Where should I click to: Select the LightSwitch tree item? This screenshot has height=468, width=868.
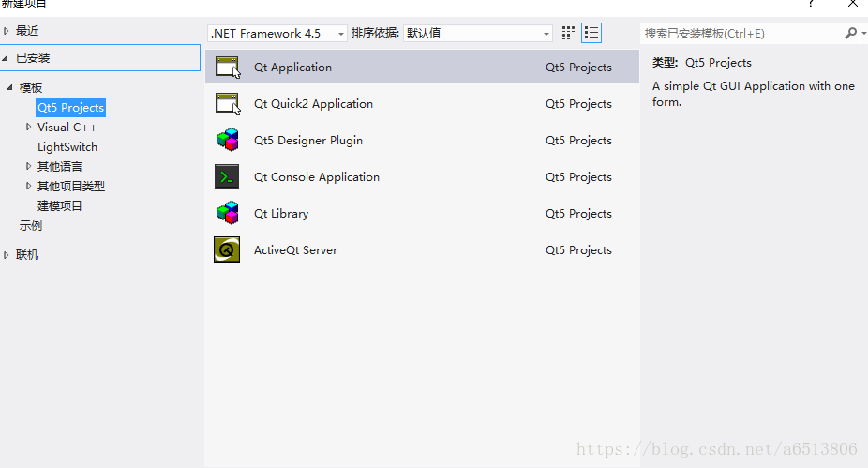click(67, 146)
